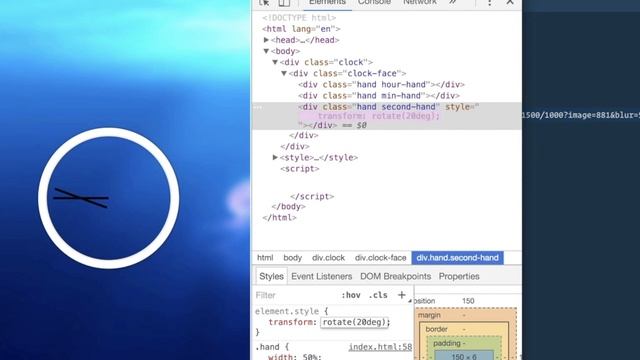
Task: Switch to the Console tab
Action: 374,3
